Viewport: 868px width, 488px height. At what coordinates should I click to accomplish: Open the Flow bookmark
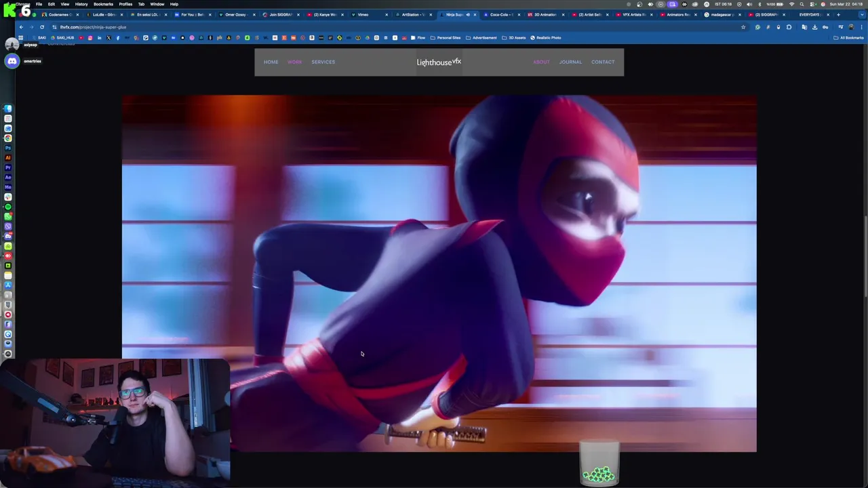click(417, 38)
